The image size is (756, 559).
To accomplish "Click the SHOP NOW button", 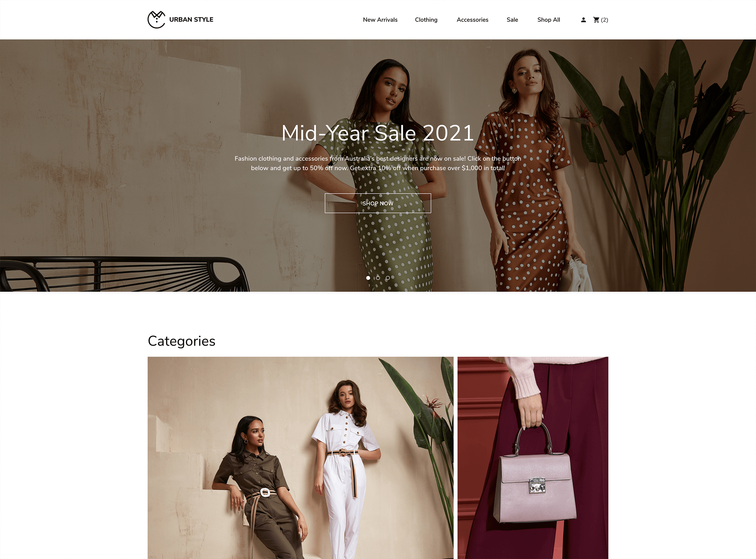I will (378, 203).
